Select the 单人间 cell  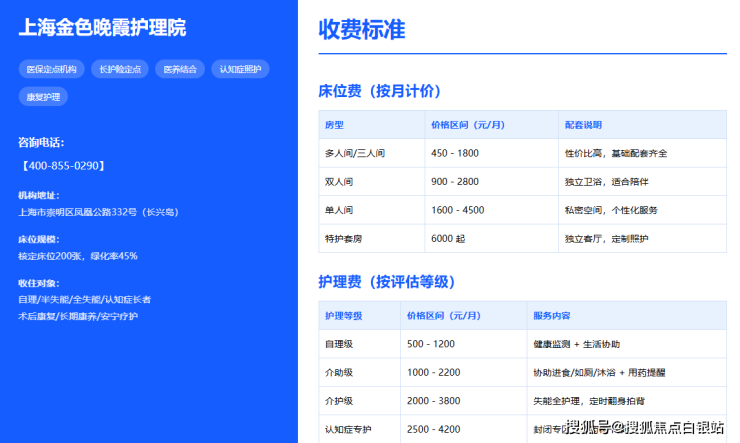coord(372,210)
